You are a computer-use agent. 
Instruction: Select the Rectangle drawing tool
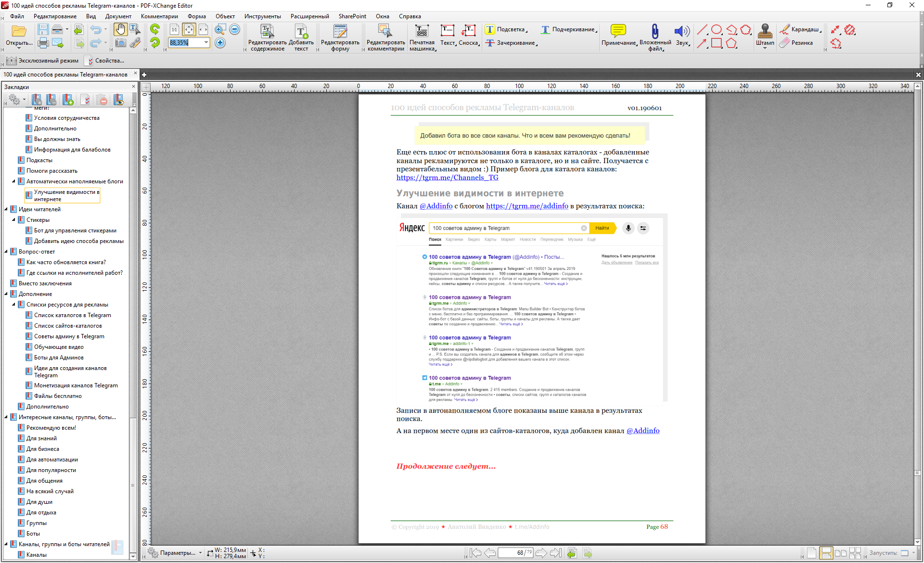coord(717,43)
